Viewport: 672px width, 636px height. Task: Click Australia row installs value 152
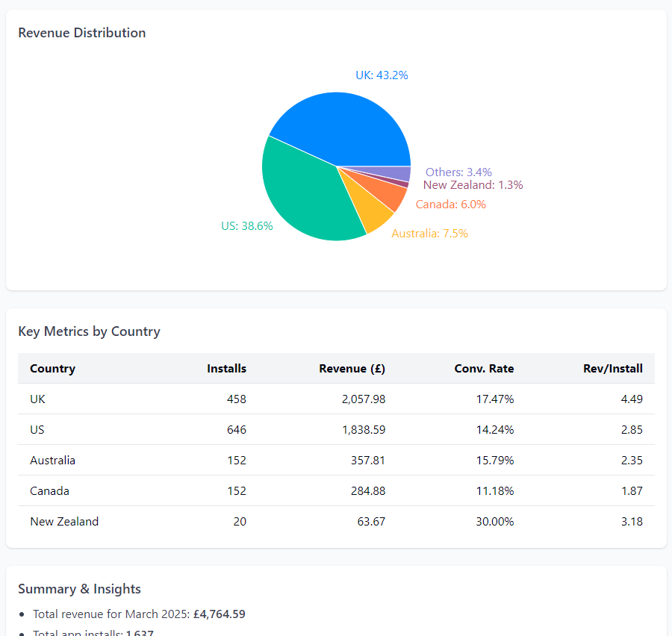click(x=237, y=461)
